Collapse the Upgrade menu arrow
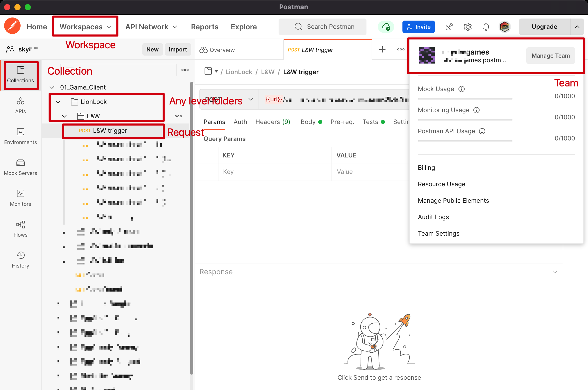This screenshot has height=390, width=588. pyautogui.click(x=577, y=27)
